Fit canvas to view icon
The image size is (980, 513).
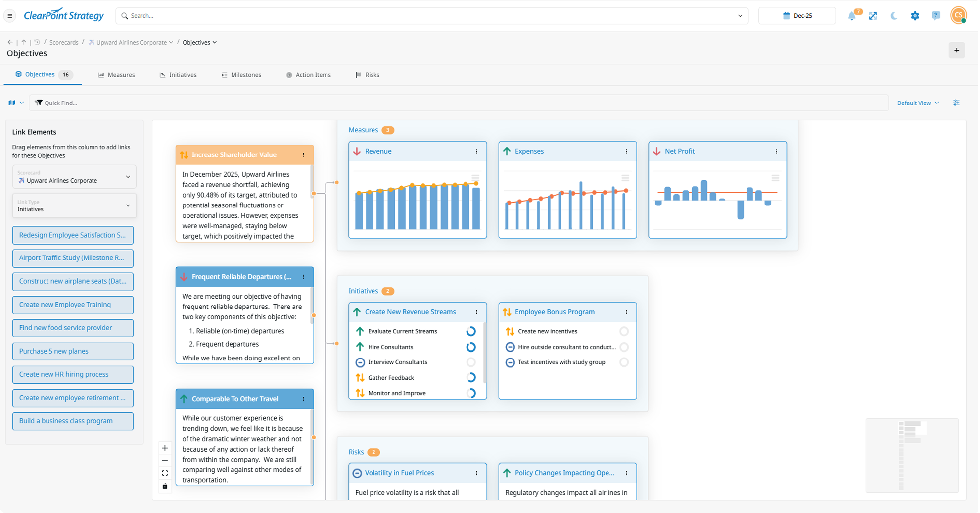[x=165, y=474]
